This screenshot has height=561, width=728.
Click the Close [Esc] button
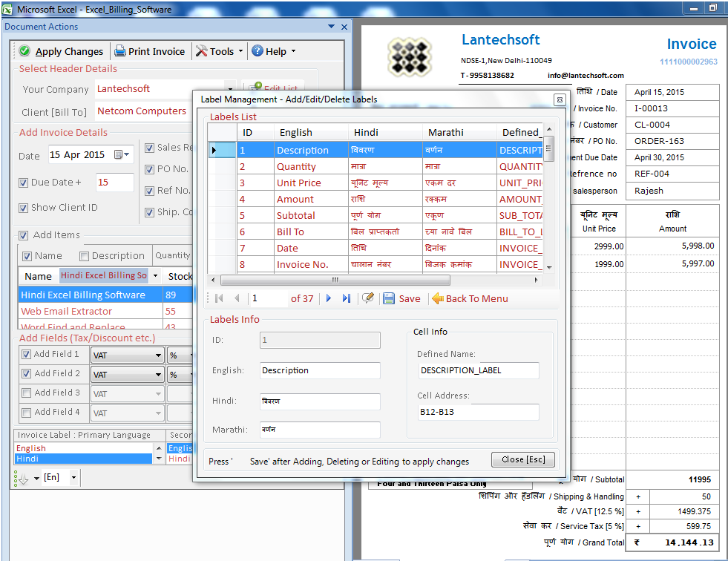(523, 459)
